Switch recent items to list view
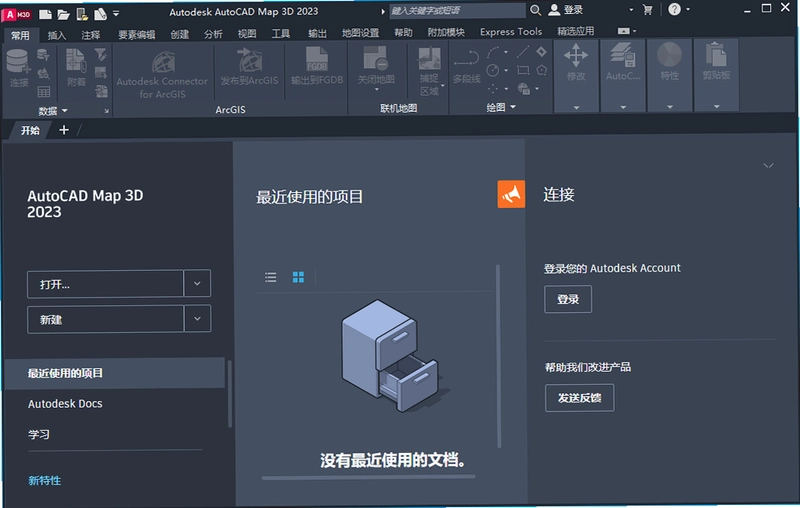Image resolution: width=800 pixels, height=508 pixels. click(x=270, y=277)
